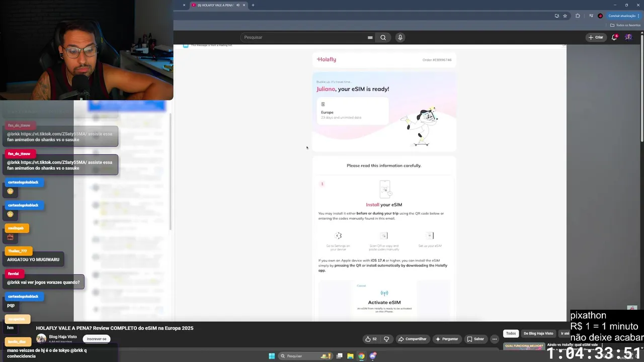Open Todos os favoritos bookmarks folder
The height and width of the screenshot is (362, 644).
(625, 25)
